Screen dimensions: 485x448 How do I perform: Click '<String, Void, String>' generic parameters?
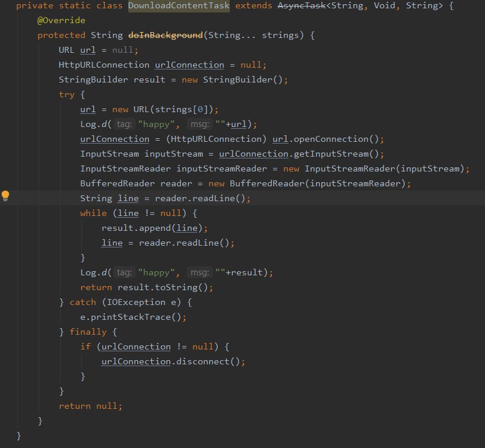[385, 5]
